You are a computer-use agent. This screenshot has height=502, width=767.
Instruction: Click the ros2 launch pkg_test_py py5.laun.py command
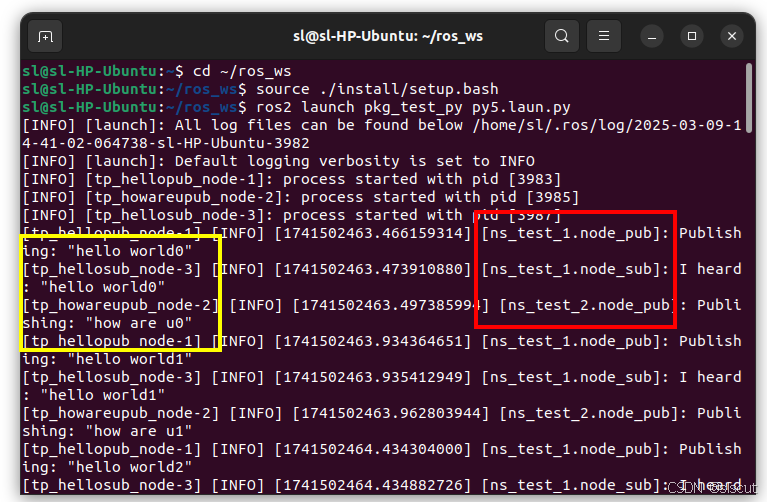(x=413, y=108)
